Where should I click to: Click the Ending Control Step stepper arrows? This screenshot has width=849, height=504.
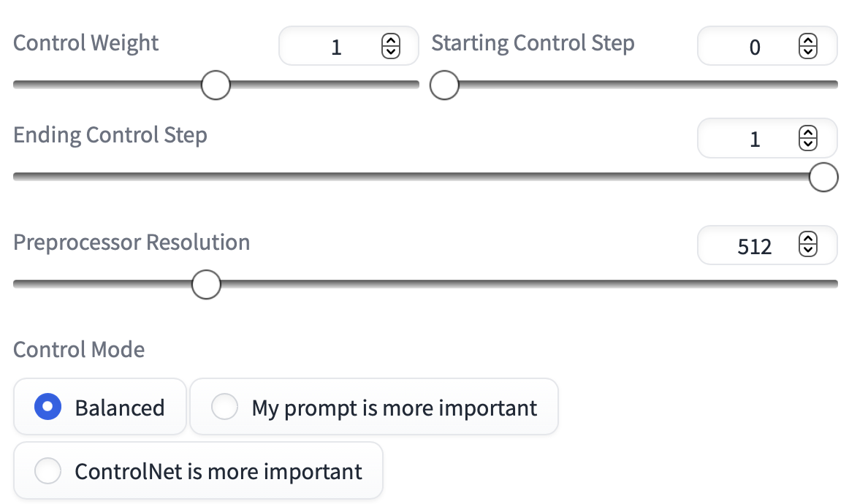807,138
